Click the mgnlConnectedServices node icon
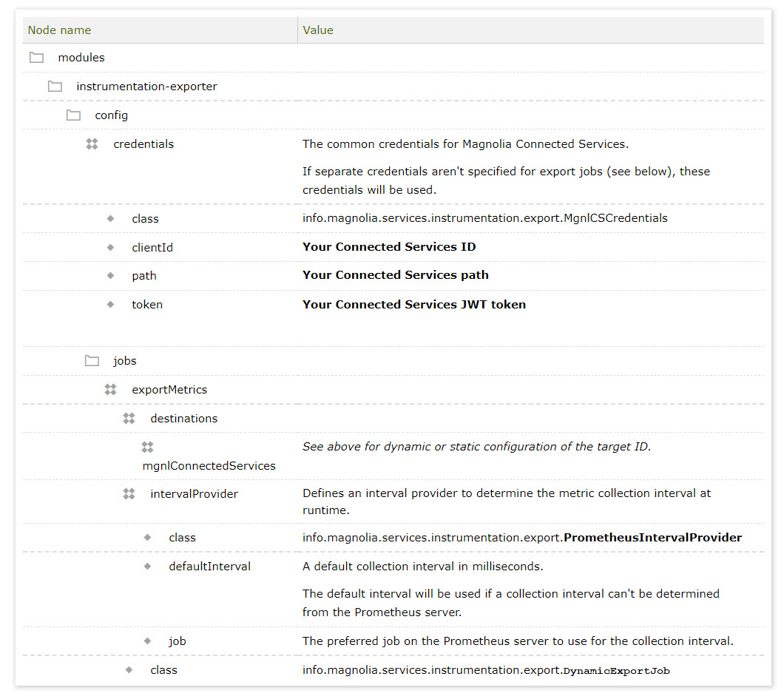The height and width of the screenshot is (699, 784). click(x=147, y=447)
